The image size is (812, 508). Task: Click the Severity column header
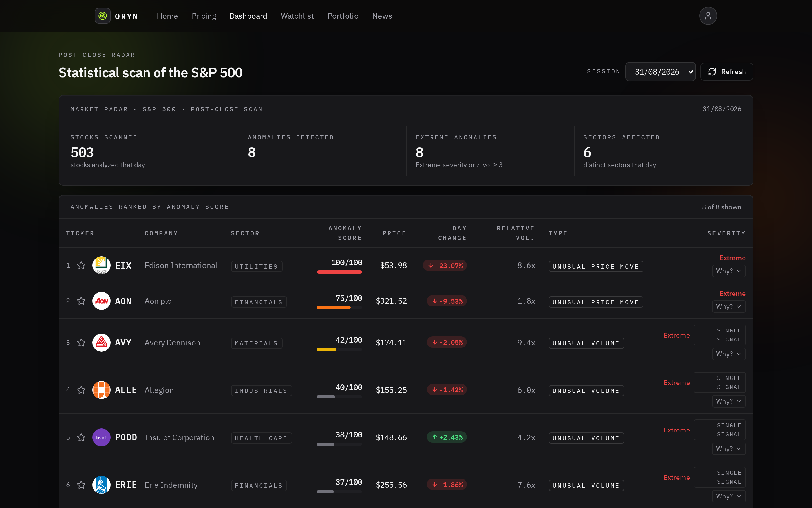point(727,233)
